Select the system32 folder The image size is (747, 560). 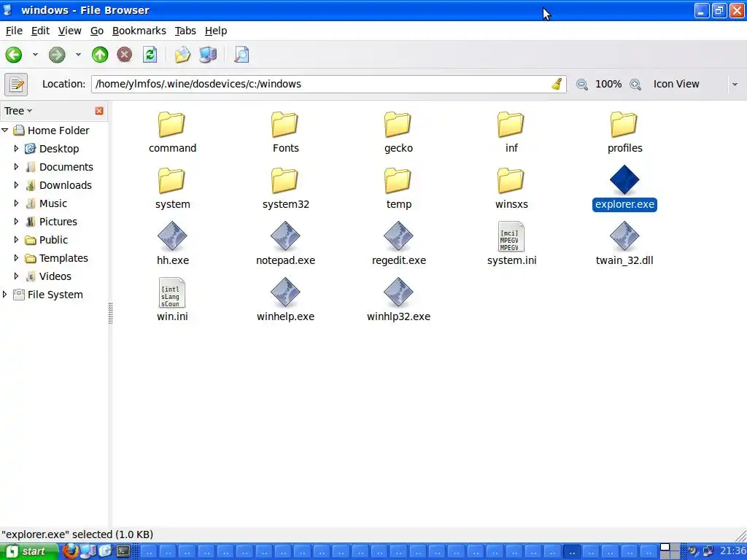coord(285,189)
